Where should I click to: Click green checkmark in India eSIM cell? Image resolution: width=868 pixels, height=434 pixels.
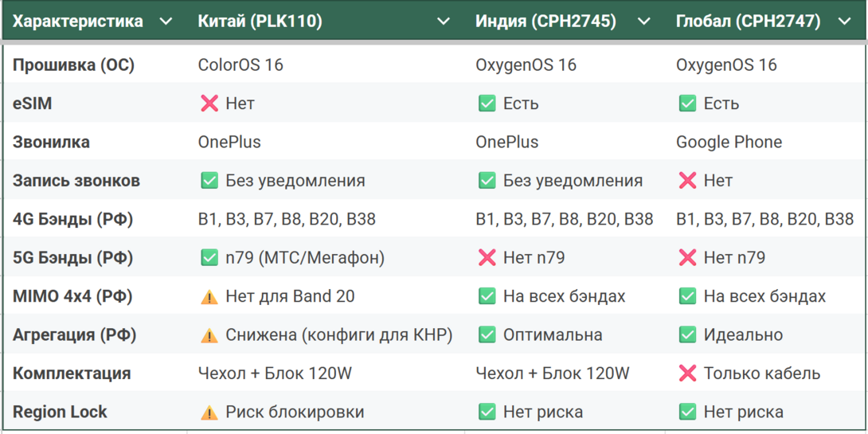click(x=487, y=104)
